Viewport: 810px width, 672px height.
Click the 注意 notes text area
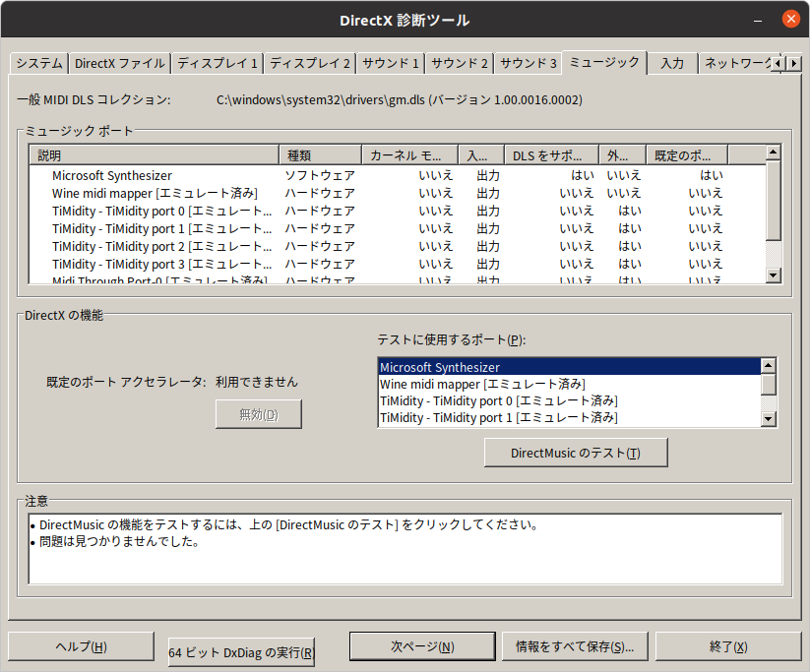point(405,549)
